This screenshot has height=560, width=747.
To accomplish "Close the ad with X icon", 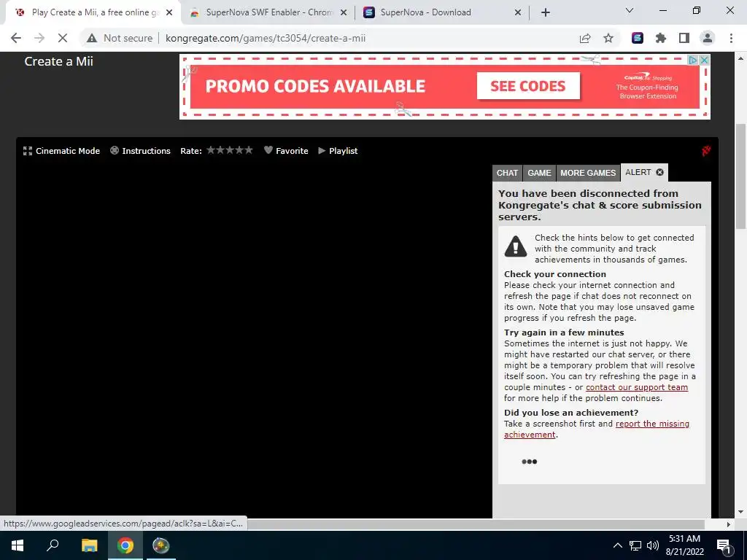I will [704, 60].
